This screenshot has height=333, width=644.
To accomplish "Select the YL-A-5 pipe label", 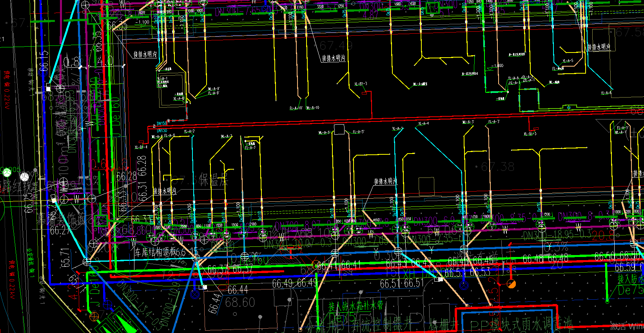I will click(x=568, y=61).
